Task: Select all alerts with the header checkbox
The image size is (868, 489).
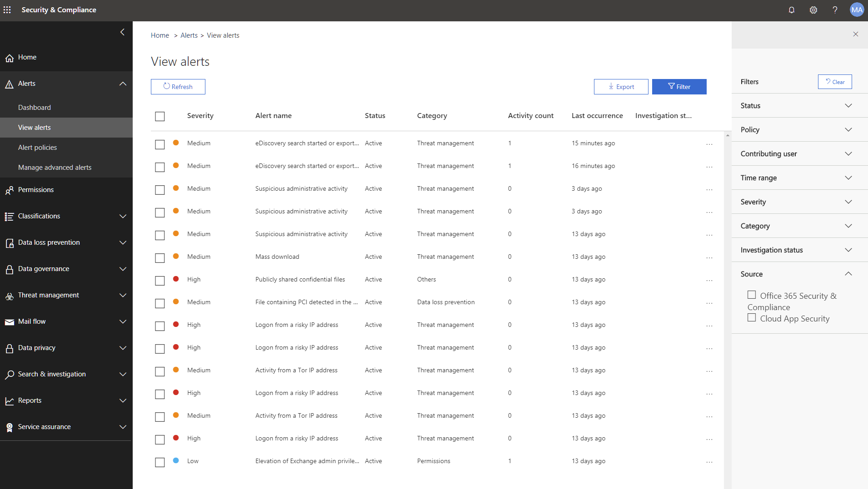Action: tap(160, 116)
